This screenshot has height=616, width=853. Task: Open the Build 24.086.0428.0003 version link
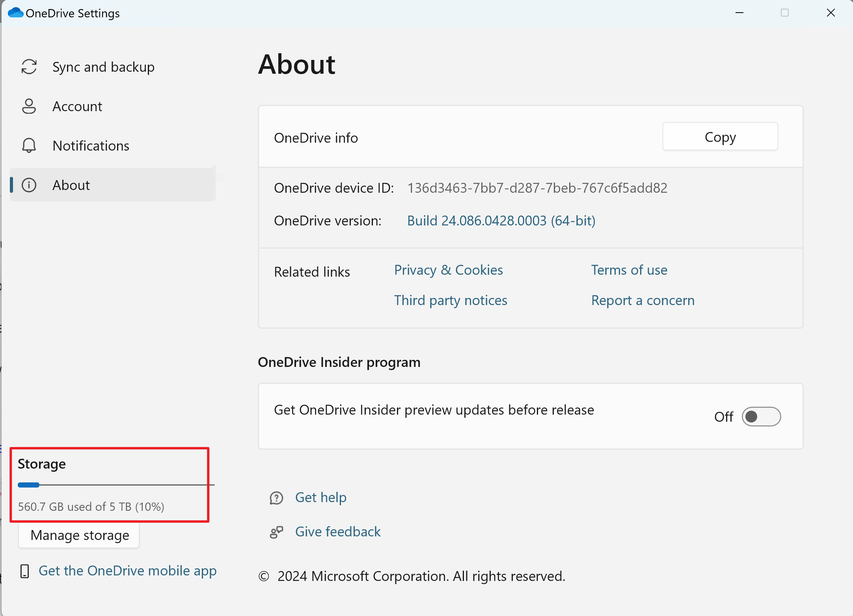pyautogui.click(x=501, y=221)
